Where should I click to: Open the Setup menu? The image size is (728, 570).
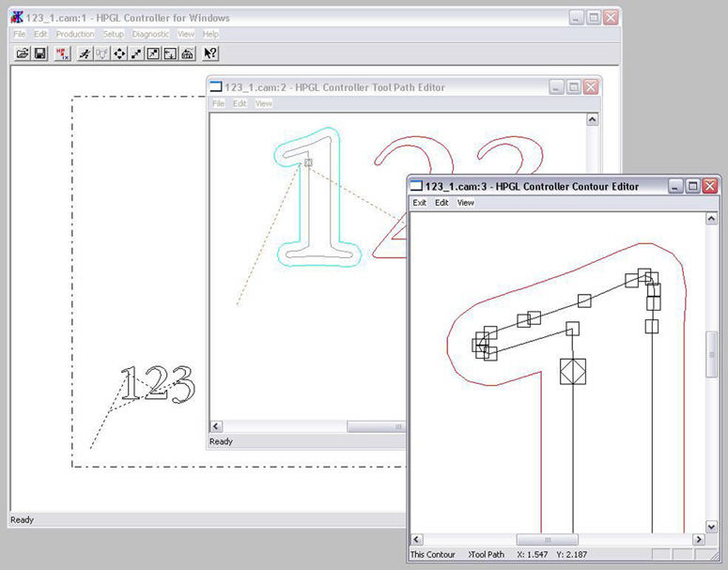(113, 34)
